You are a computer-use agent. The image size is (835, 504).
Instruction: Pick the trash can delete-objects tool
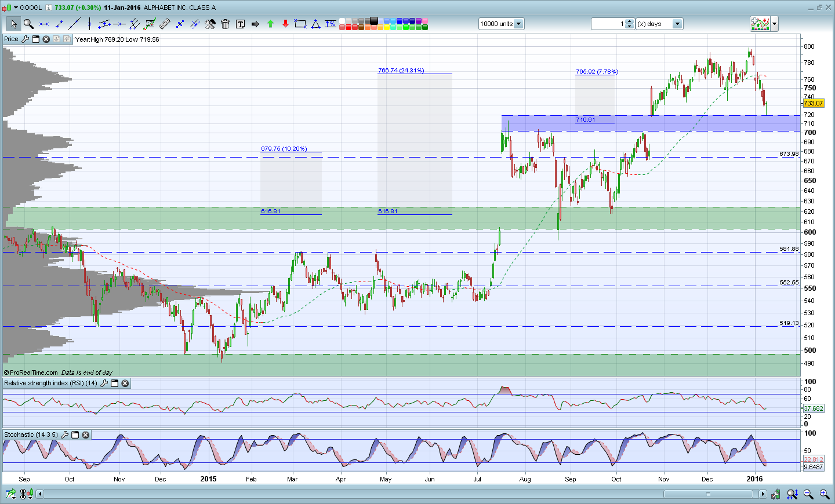[x=225, y=24]
